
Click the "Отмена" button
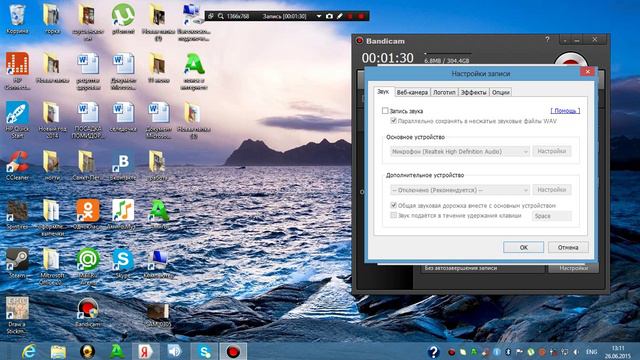pyautogui.click(x=568, y=247)
